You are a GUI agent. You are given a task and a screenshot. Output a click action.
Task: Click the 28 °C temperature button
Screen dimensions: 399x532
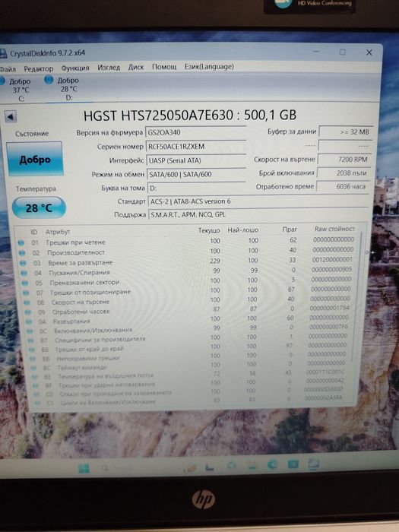click(x=39, y=207)
